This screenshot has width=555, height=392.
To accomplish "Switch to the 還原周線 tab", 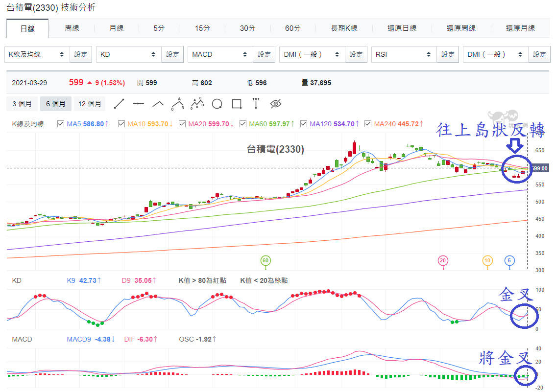I will pos(461,28).
